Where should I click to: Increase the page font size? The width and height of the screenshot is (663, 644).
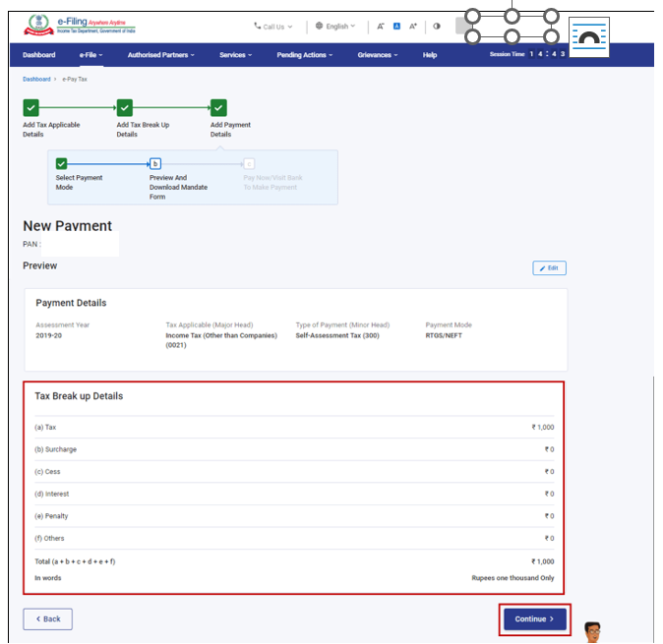click(413, 27)
